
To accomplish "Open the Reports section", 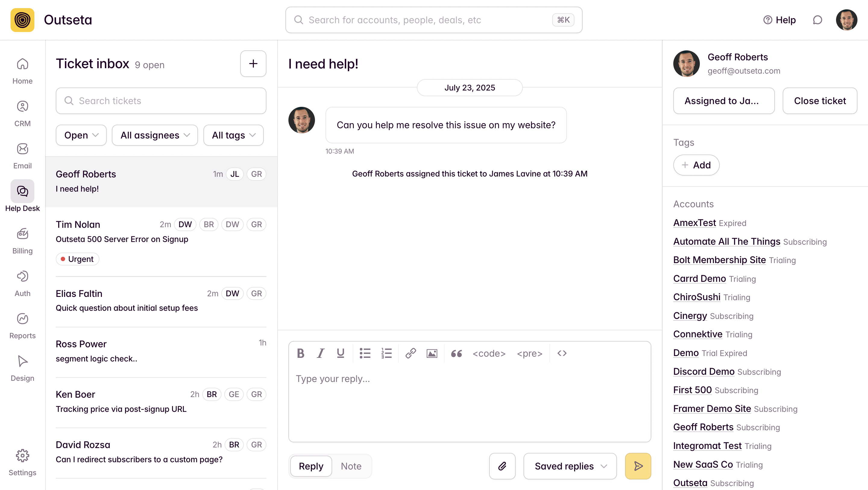I will click(x=22, y=326).
